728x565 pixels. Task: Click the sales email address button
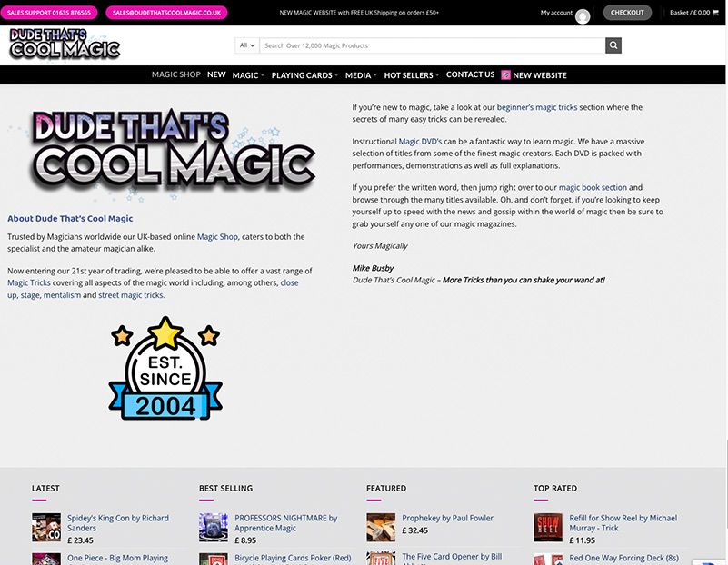point(166,13)
